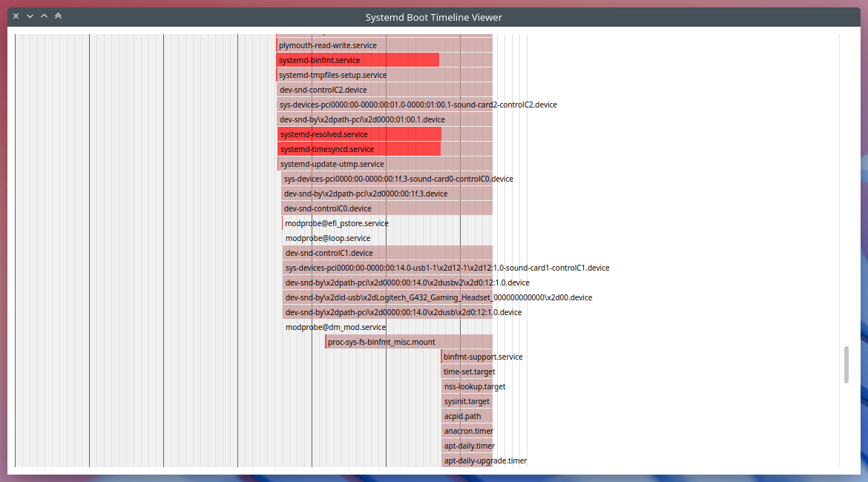
Task: Select the systemd-resolved.service bar
Action: [360, 134]
